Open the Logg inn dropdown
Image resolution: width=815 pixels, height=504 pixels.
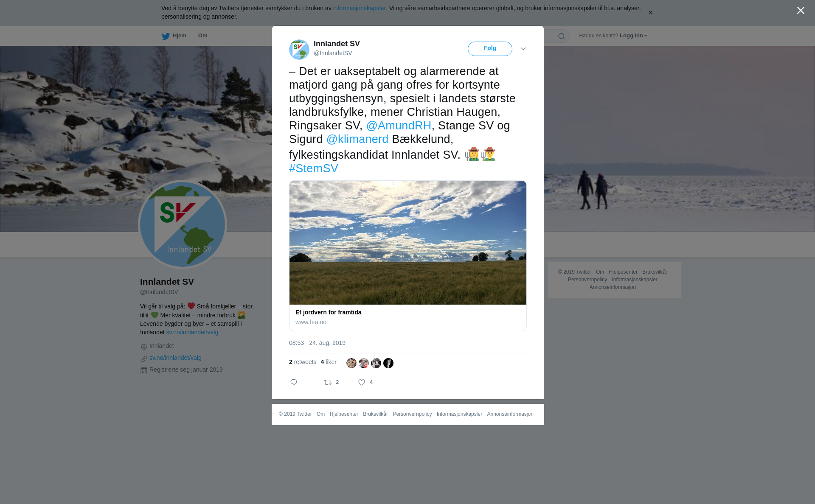point(633,36)
